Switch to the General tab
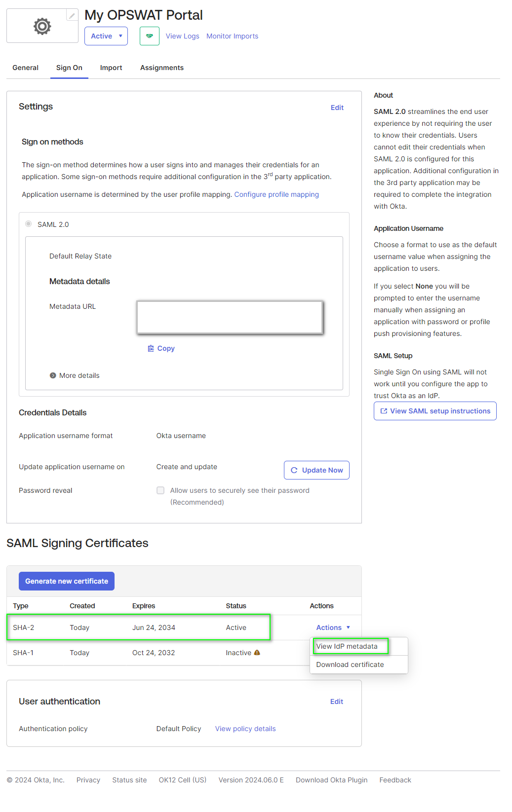The image size is (512, 812). 26,68
